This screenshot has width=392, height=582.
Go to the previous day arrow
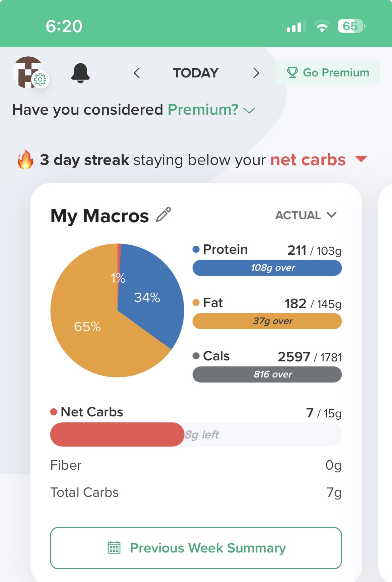(x=137, y=73)
